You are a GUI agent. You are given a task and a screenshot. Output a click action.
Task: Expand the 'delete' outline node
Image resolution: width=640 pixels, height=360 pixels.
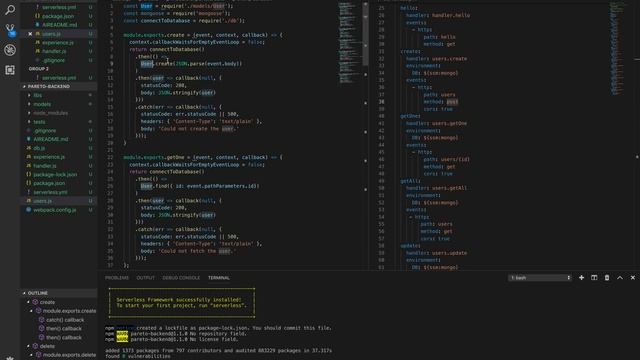tap(29, 346)
